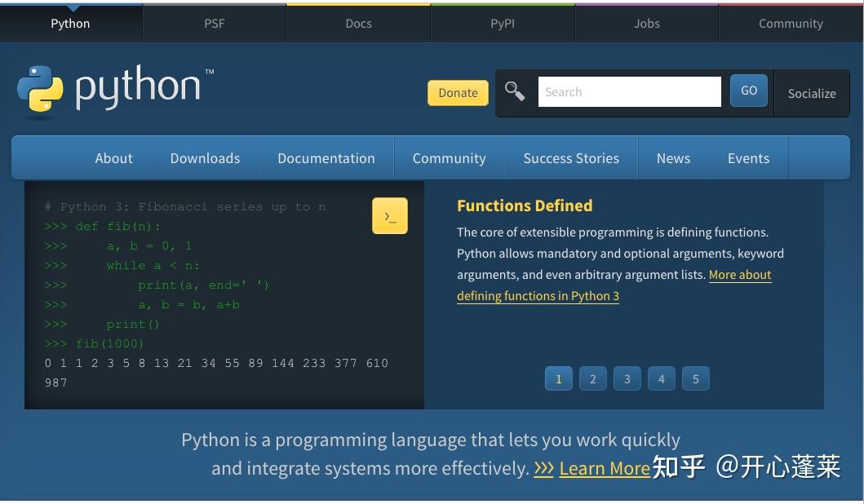Follow the defining functions in Python 3 link
Image resolution: width=864 pixels, height=504 pixels.
pos(538,296)
